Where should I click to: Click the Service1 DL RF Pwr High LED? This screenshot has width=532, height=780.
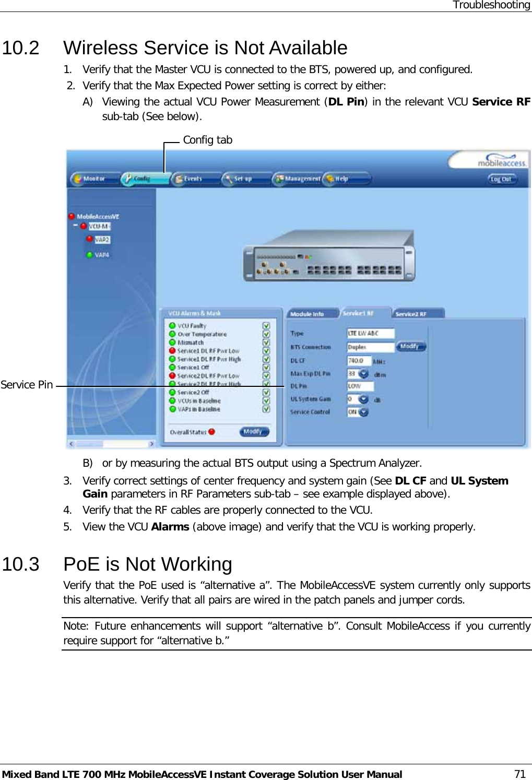(172, 359)
